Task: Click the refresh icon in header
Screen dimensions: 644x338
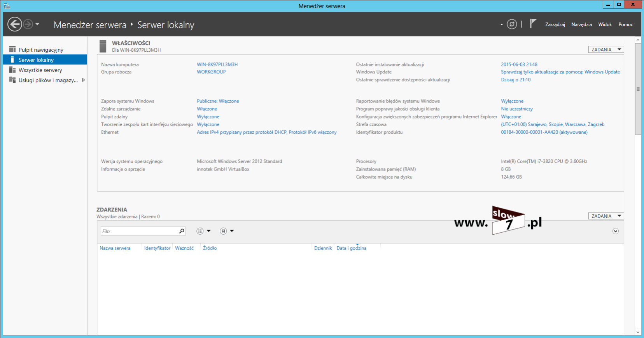Action: coord(512,24)
